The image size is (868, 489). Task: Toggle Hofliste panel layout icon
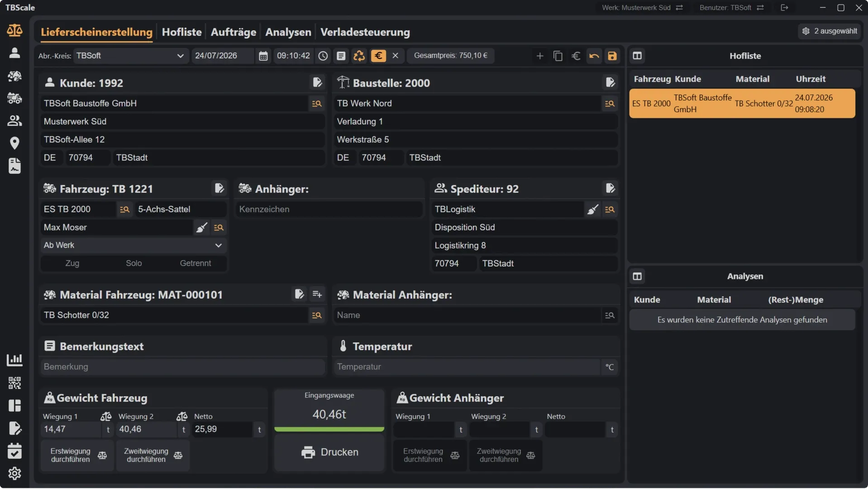pyautogui.click(x=637, y=56)
